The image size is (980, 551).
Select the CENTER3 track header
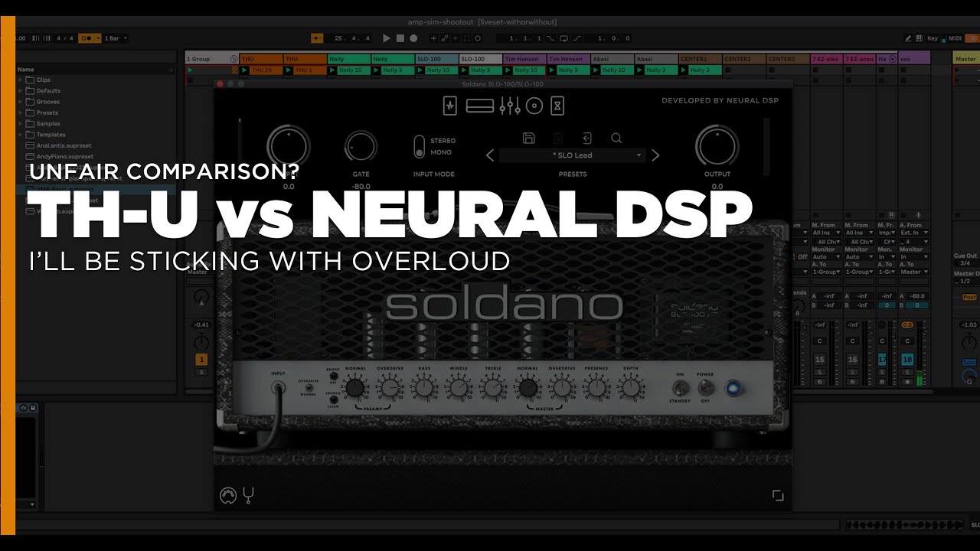tap(788, 59)
